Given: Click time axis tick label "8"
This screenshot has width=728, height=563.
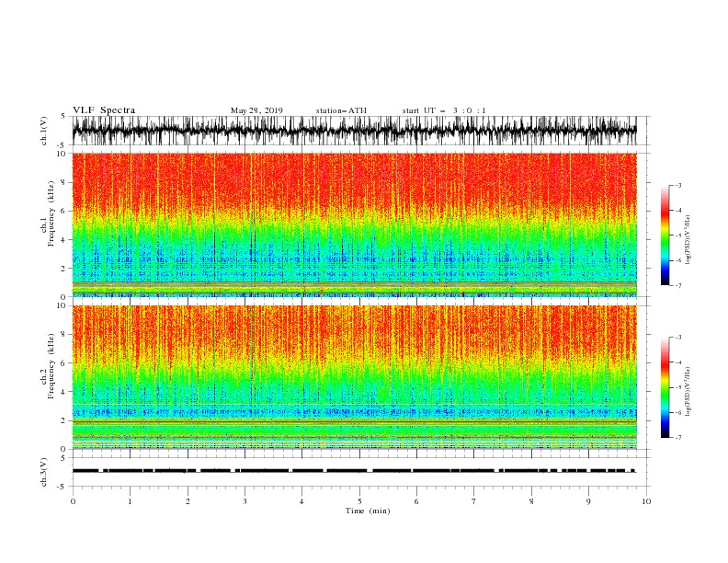Looking at the screenshot, I should pos(531,501).
